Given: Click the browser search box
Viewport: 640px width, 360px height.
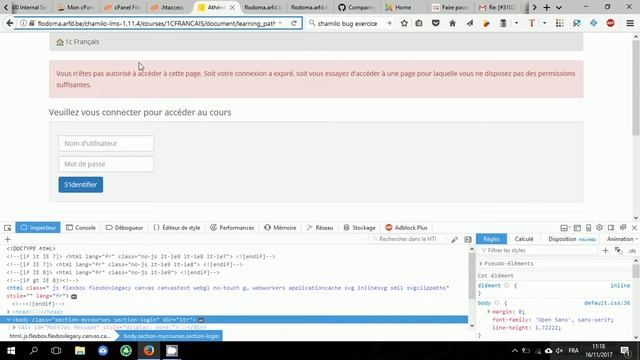Looking at the screenshot, I should [x=350, y=23].
